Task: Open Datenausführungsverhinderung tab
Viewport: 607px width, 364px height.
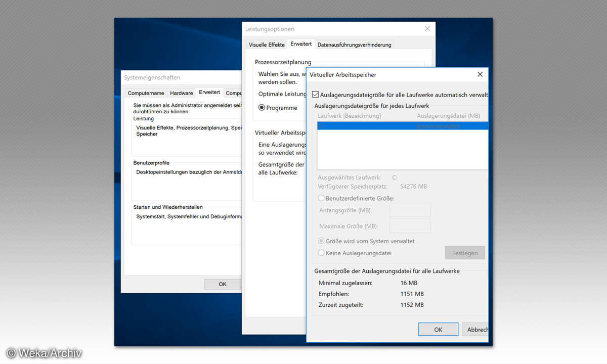Action: 354,44
